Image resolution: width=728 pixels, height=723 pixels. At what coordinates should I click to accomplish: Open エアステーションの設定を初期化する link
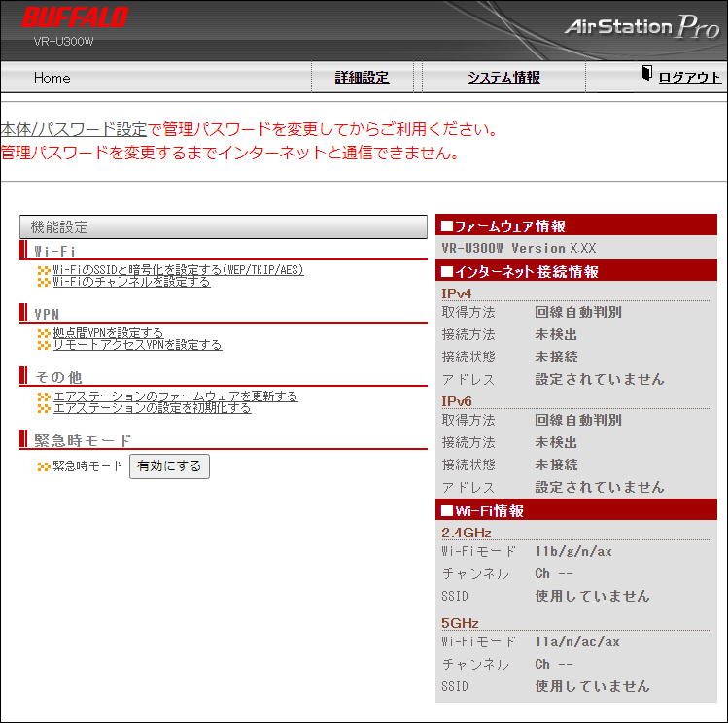point(152,408)
